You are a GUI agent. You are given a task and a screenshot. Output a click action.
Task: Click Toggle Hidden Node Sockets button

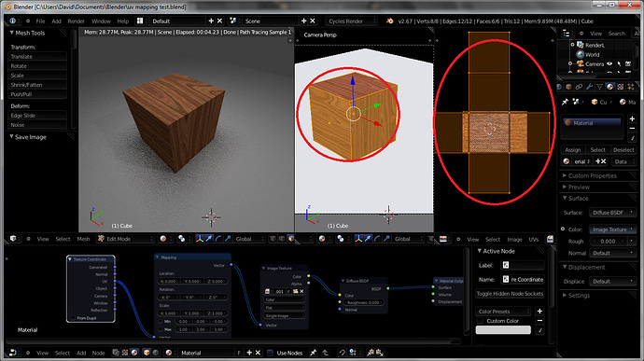click(510, 294)
